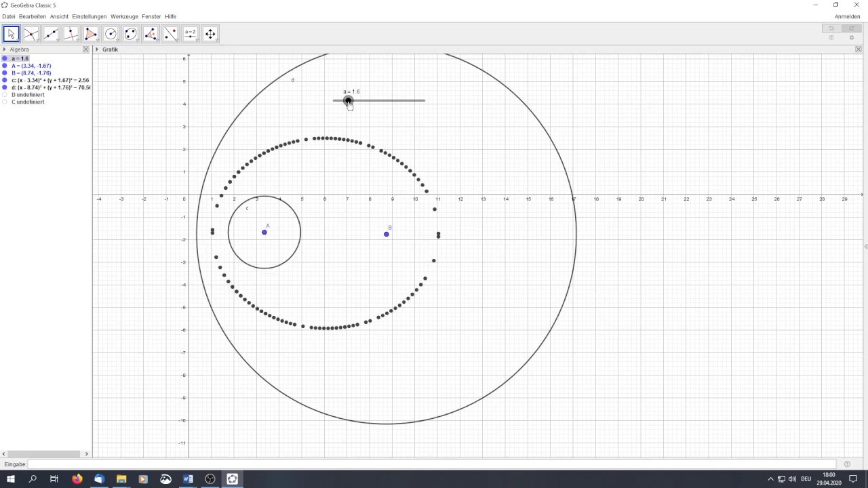The width and height of the screenshot is (868, 488).
Task: Open OBS Studio from the taskbar
Action: tap(210, 479)
